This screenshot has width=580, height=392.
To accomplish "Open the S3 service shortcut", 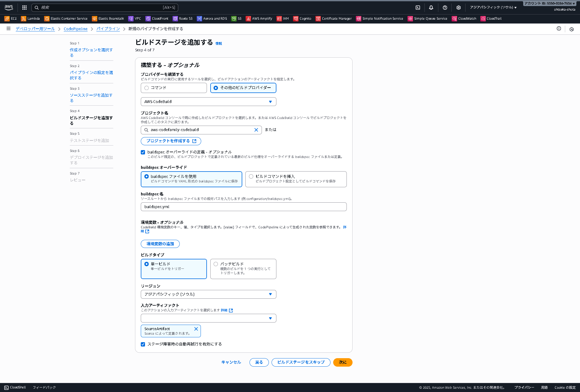I will pos(237,18).
